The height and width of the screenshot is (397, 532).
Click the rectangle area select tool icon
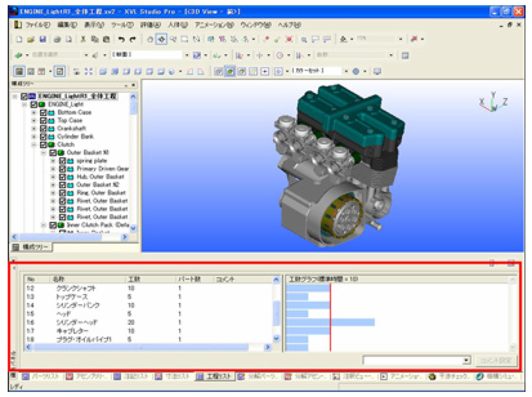tap(184, 39)
